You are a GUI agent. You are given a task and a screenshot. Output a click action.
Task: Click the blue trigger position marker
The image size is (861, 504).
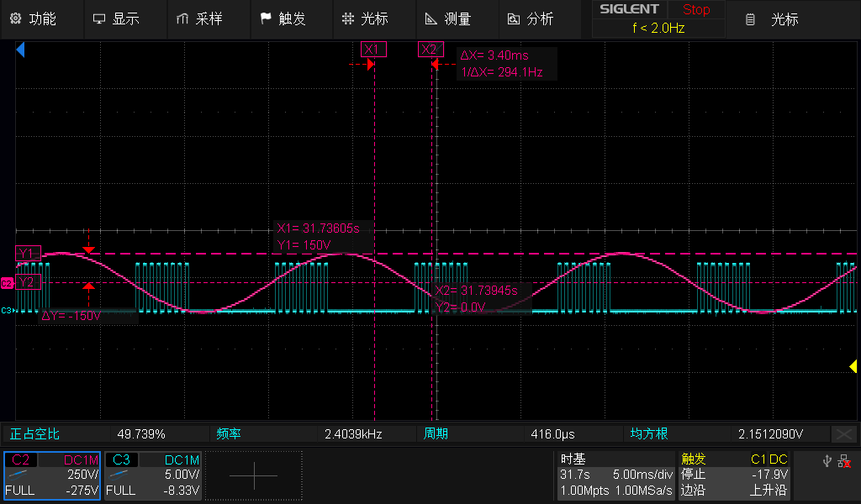(x=20, y=50)
